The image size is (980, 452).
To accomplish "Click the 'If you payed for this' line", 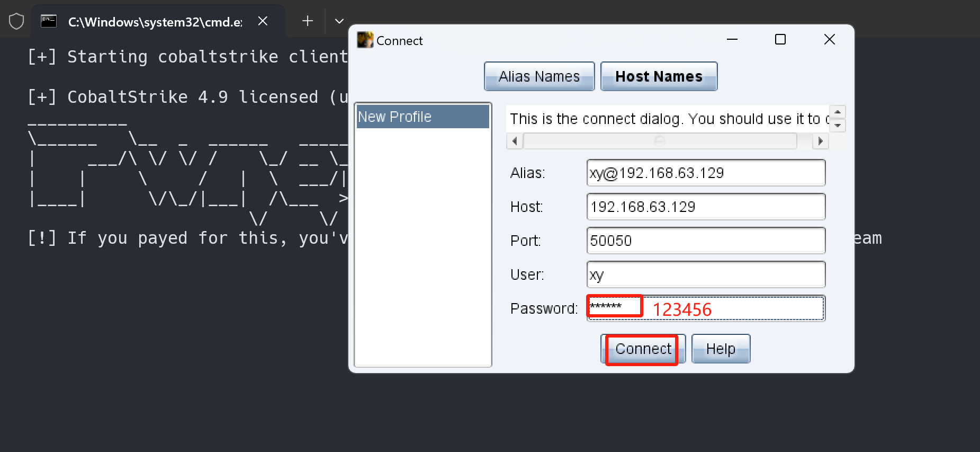I will tap(187, 238).
